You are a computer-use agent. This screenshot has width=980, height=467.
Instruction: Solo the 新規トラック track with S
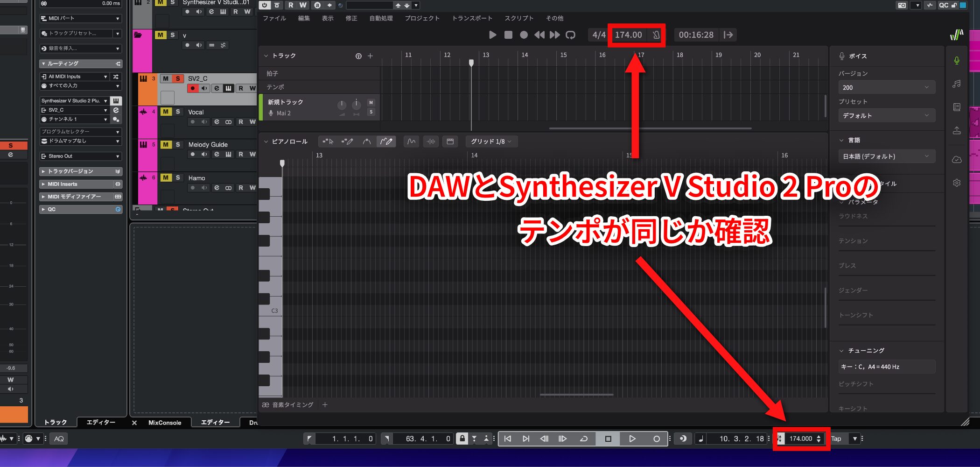(x=371, y=112)
